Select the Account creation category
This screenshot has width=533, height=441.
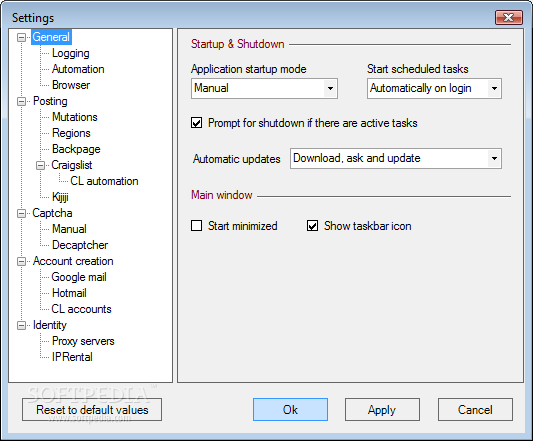(73, 261)
